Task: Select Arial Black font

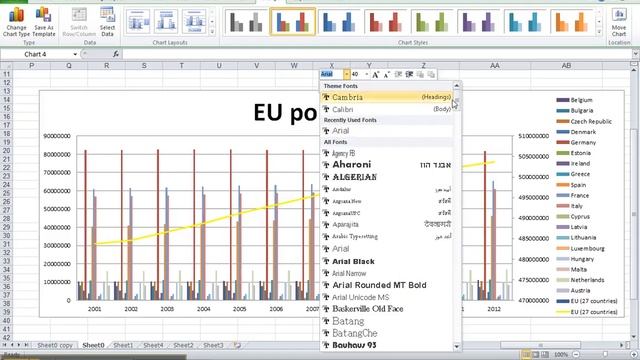Action: tap(387, 261)
